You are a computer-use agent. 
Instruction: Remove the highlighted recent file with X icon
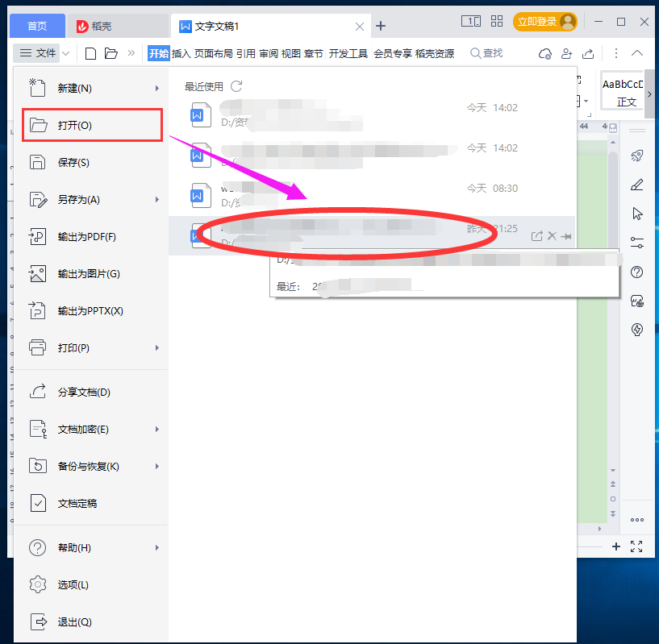tap(552, 236)
